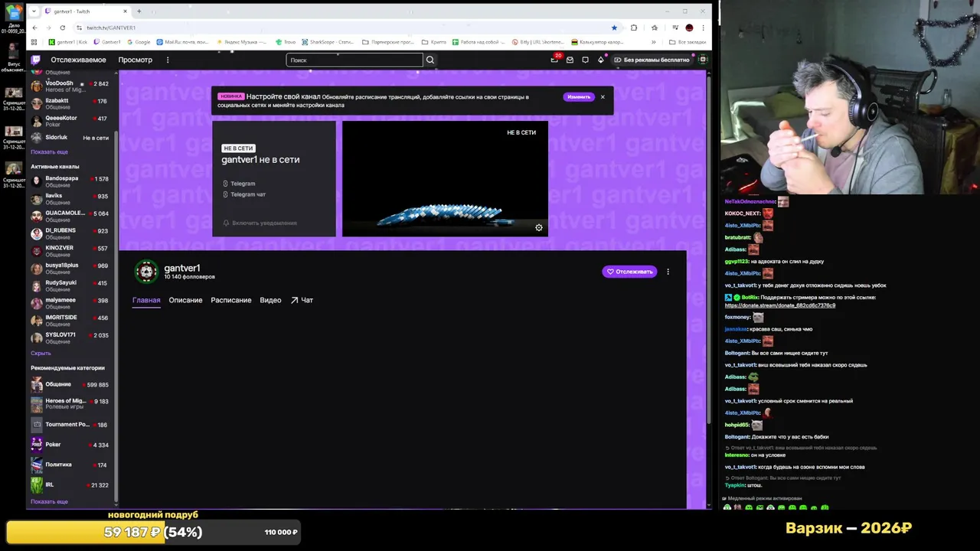Image resolution: width=980 pixels, height=551 pixels.
Task: Switch to the Описание tab
Action: pyautogui.click(x=185, y=300)
